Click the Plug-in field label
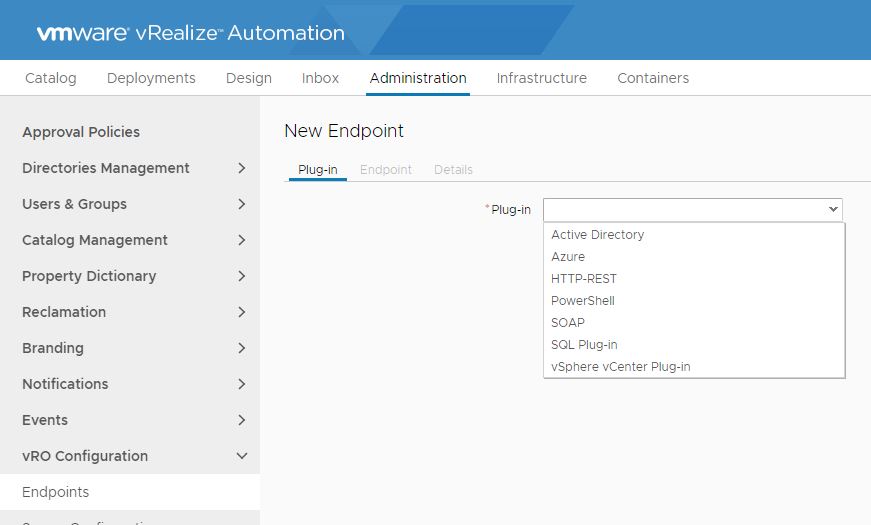This screenshot has width=871, height=525. coord(510,210)
